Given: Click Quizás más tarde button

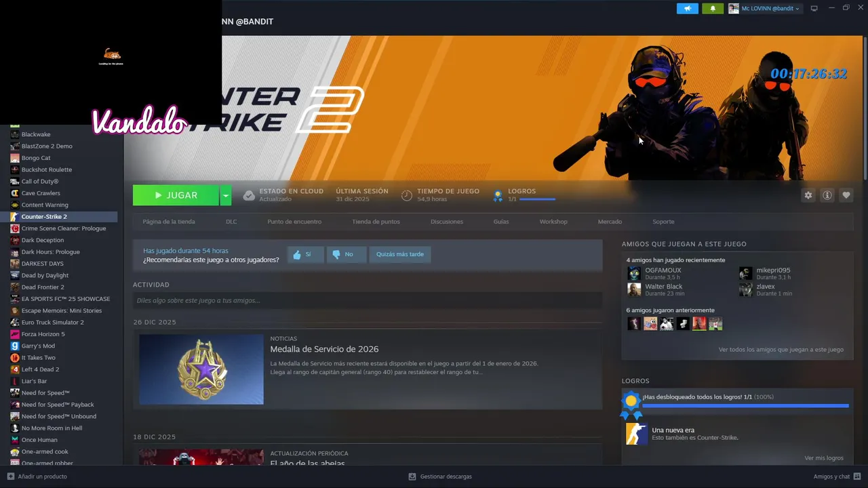Looking at the screenshot, I should point(400,255).
